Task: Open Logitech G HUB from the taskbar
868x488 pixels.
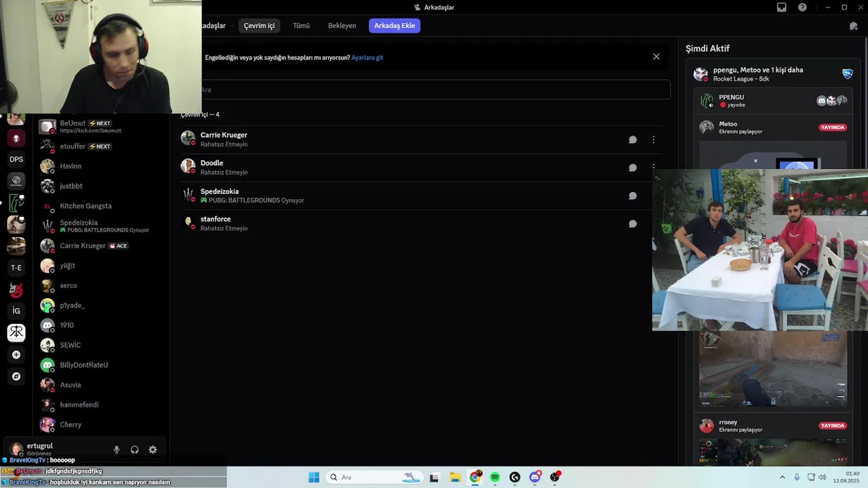Action: (515, 477)
